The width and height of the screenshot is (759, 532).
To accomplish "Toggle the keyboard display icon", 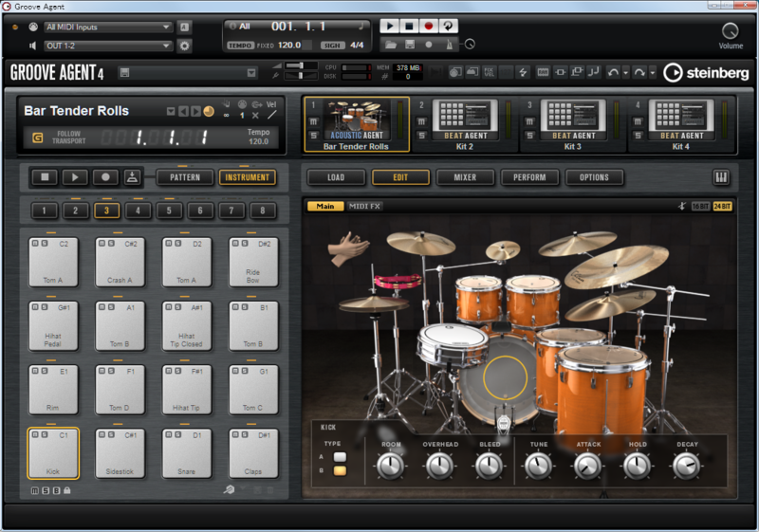I will point(721,177).
